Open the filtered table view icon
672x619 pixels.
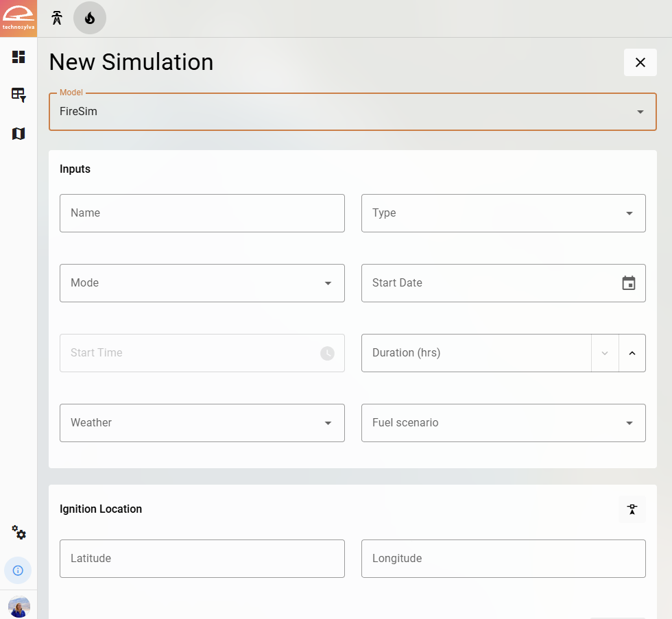19,95
